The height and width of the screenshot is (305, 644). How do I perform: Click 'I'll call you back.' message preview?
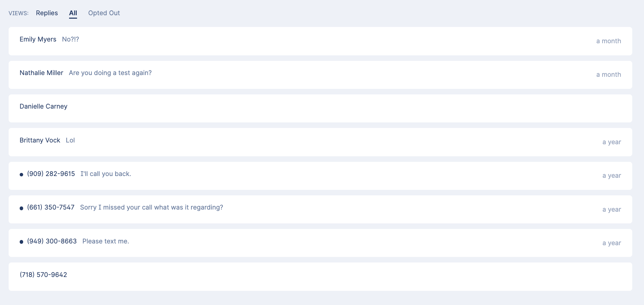click(105, 174)
